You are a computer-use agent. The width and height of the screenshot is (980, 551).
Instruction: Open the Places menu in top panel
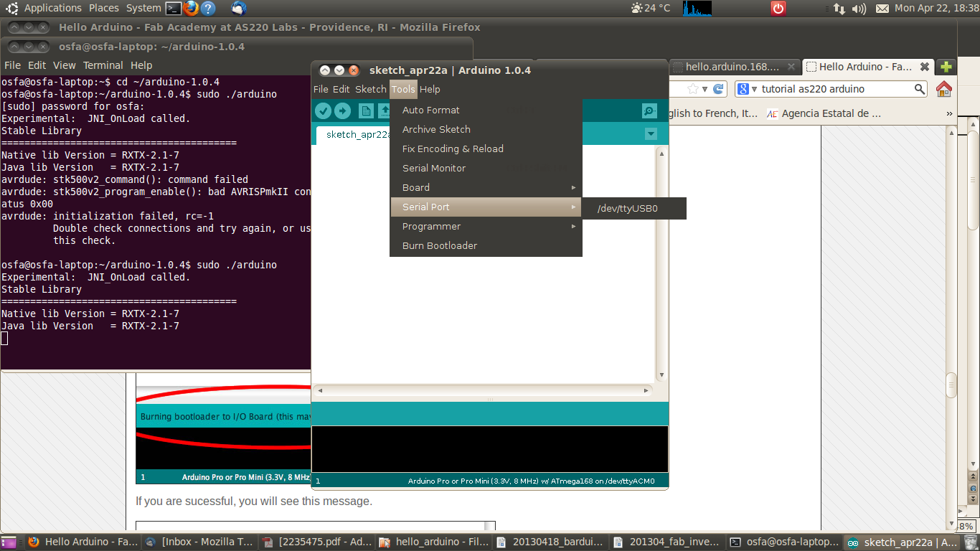[x=104, y=8]
